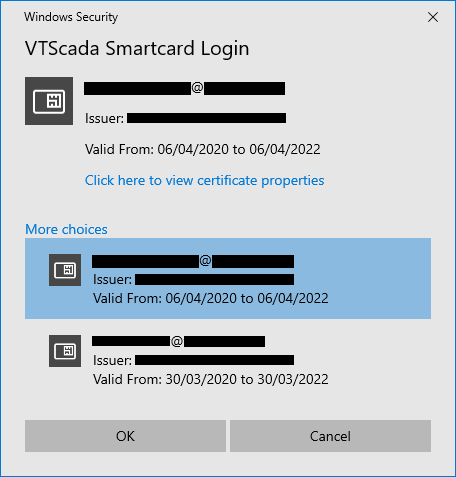This screenshot has width=456, height=477.
Task: Click redacted email of highlighted certificate
Action: [193, 261]
